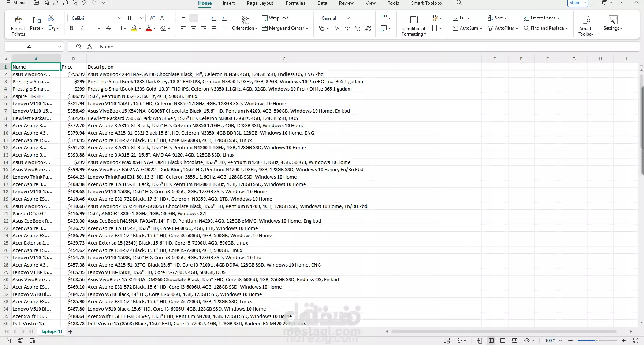Click the formula bar input showing Name
This screenshot has width=644, height=345.
pyautogui.click(x=368, y=47)
